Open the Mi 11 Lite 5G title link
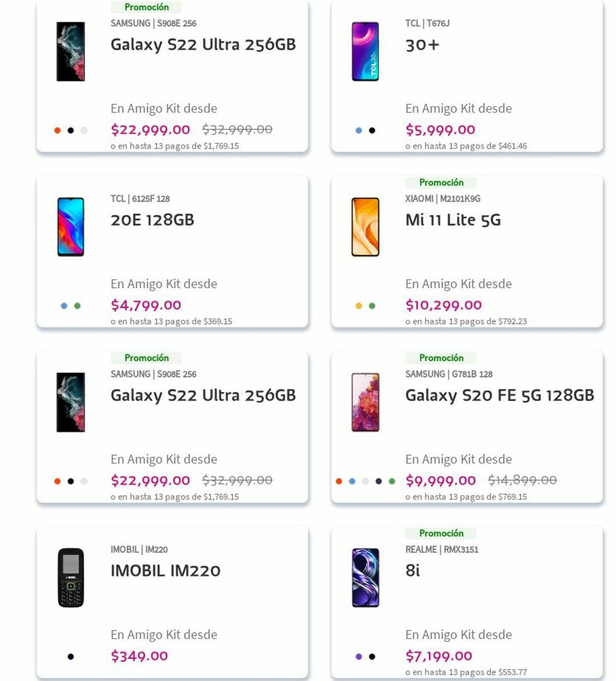 (453, 220)
